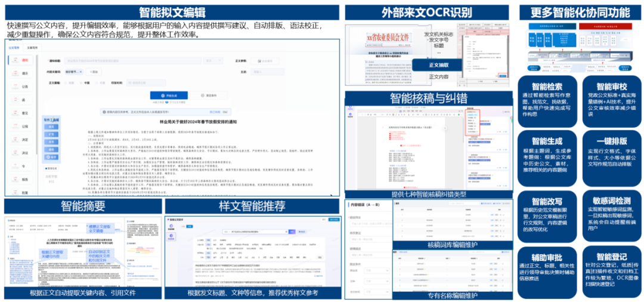Open the 请示 document type in sidebar
Viewport: 644px width, 302px height.
[x=21, y=73]
